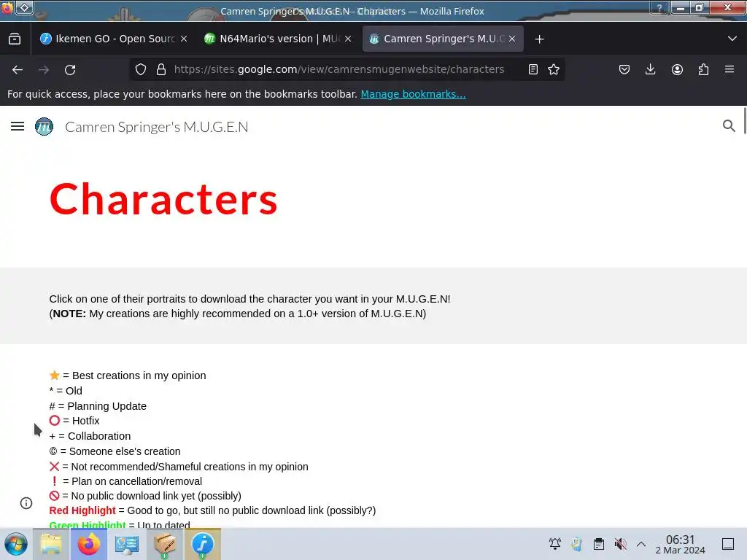Click the pin window titlebar icon
747x560 pixels.
pyautogui.click(x=25, y=7)
